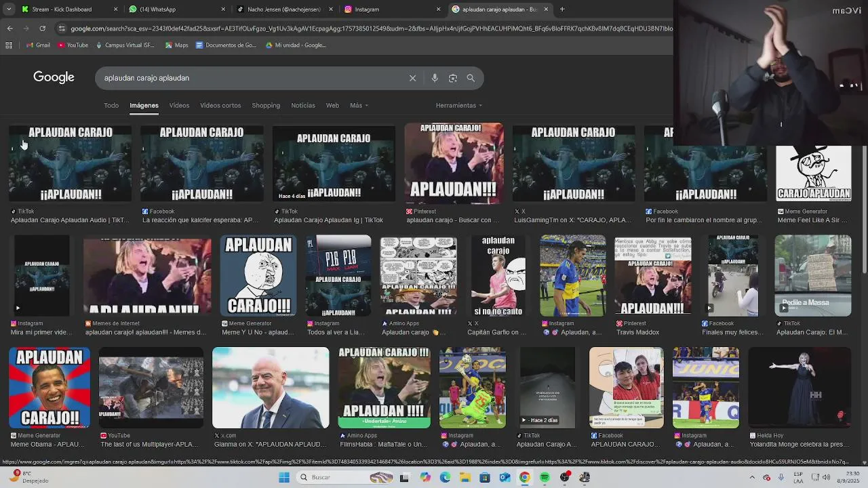Open a new browser tab with plus
Screen dimensions: 868x488
pyautogui.click(x=562, y=9)
